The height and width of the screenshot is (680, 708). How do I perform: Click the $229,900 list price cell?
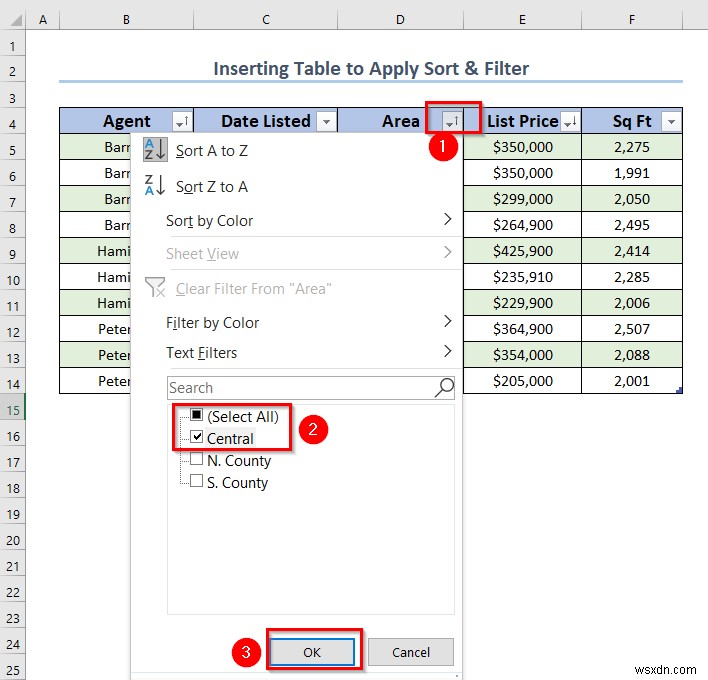tap(522, 303)
